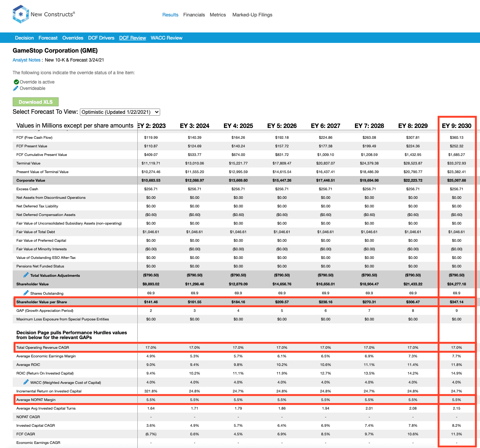
Task: Open the Select Forecast To View dropdown
Action: [120, 112]
